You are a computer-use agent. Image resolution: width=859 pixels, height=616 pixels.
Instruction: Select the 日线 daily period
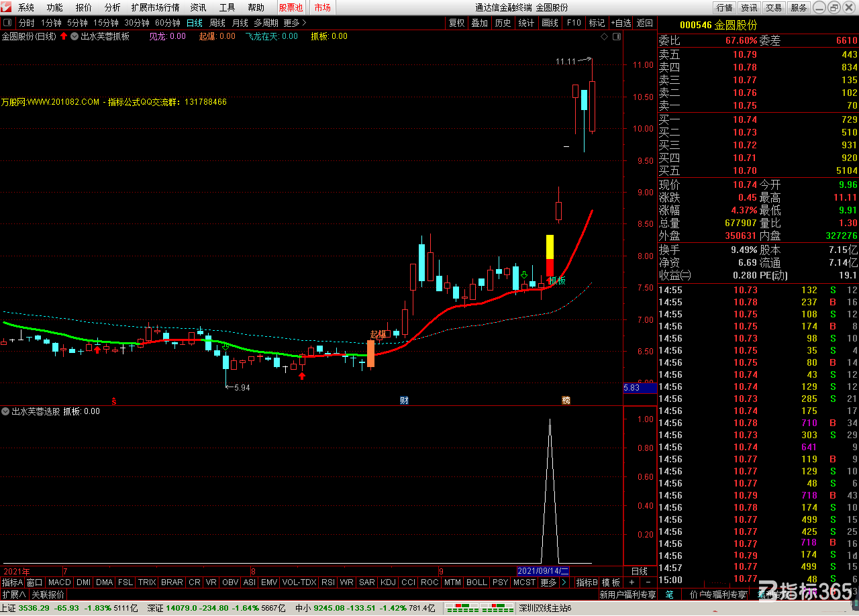click(x=194, y=23)
